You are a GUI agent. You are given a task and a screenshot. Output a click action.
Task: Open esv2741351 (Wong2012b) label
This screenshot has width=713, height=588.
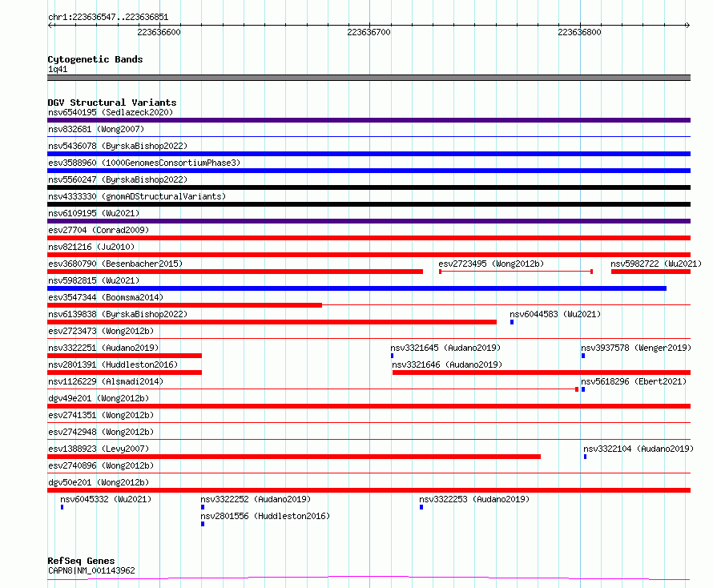click(x=101, y=415)
